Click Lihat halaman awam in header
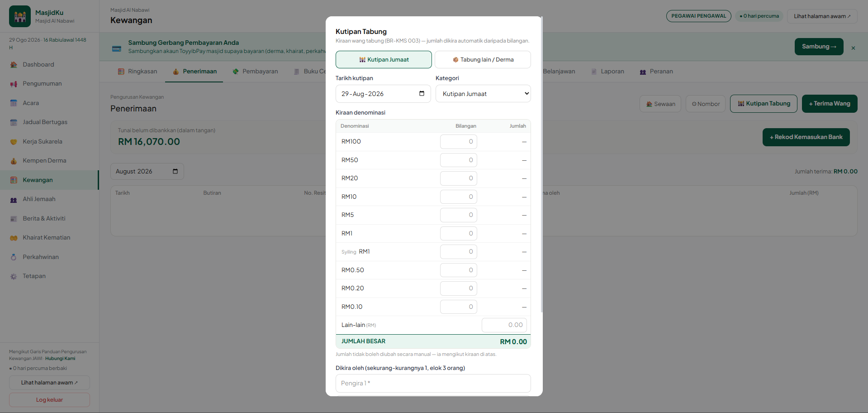The height and width of the screenshot is (413, 868). [x=822, y=16]
